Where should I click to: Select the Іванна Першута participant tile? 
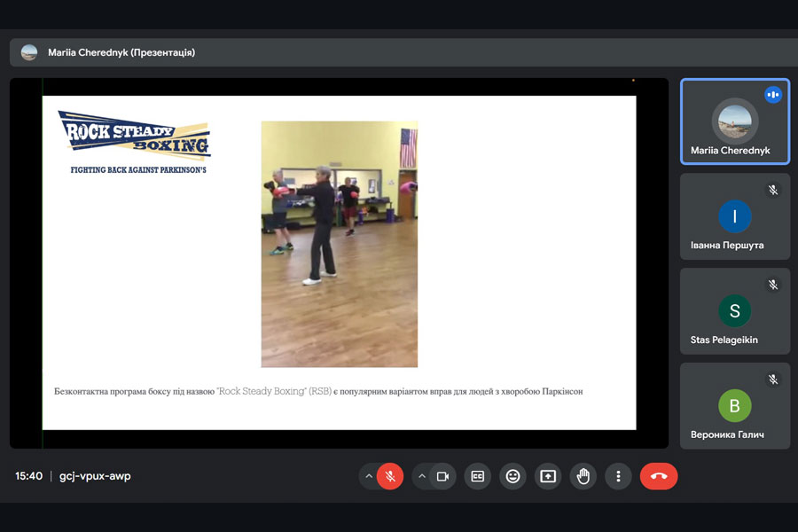click(735, 216)
